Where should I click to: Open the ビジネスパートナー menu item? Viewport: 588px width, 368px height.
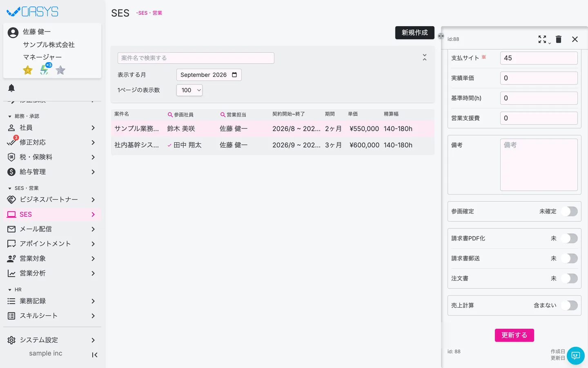(52, 200)
